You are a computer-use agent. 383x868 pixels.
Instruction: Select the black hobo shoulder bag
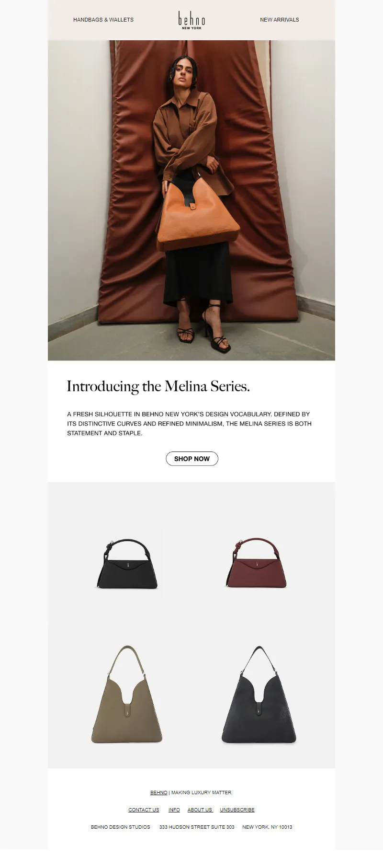click(259, 695)
